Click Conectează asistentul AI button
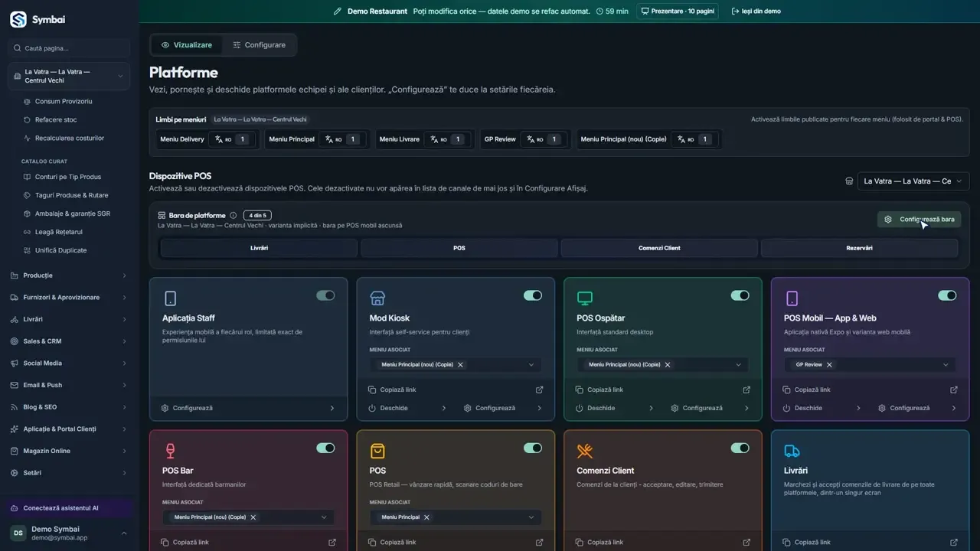 pyautogui.click(x=69, y=508)
